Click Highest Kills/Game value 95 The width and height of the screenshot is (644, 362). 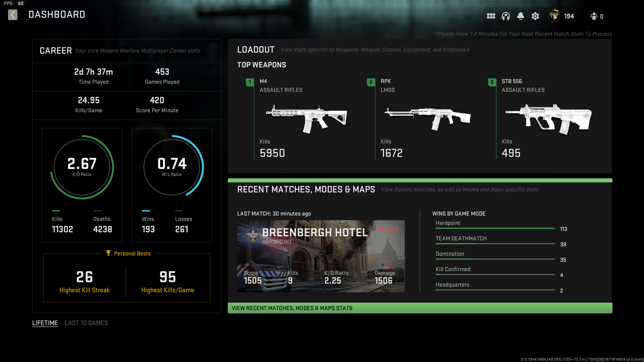(x=168, y=278)
